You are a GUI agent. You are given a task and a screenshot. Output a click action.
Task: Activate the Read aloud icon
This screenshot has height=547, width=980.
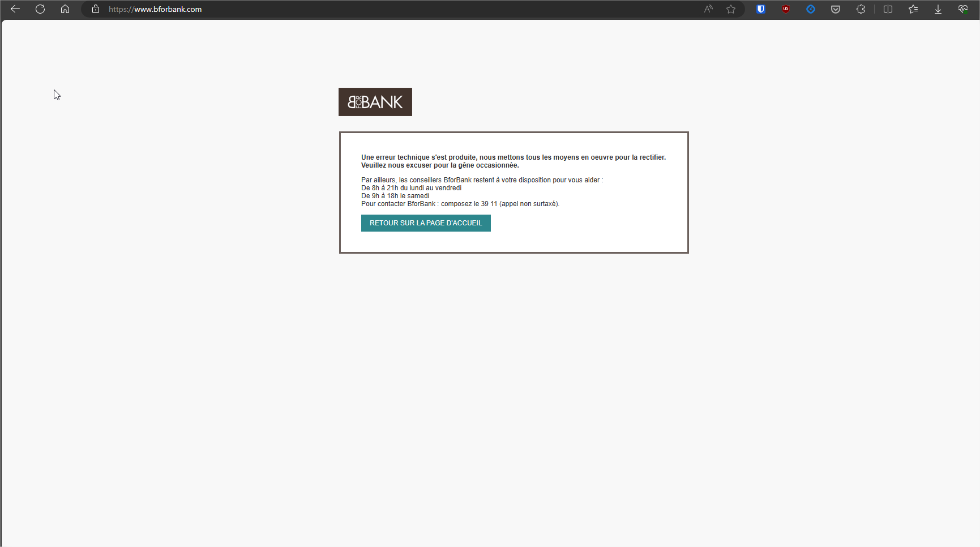point(708,9)
